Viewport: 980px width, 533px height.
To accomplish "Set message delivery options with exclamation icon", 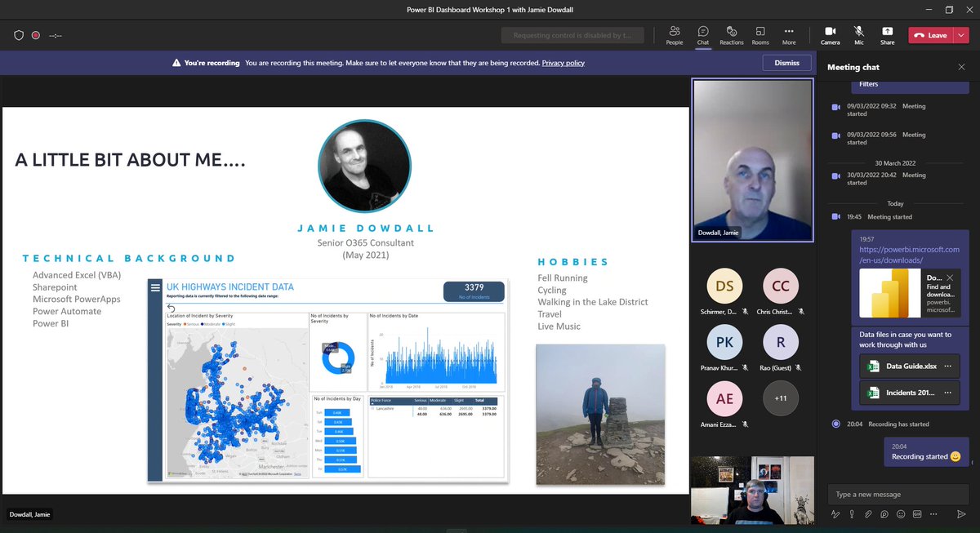I will click(852, 514).
